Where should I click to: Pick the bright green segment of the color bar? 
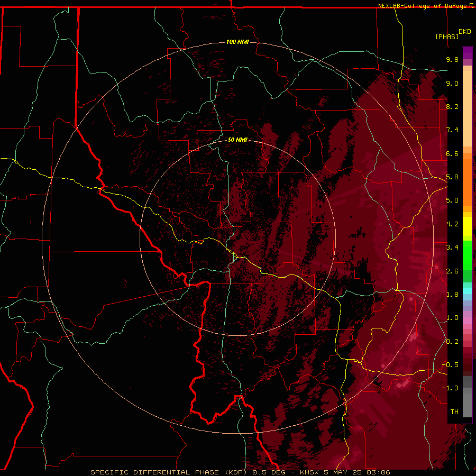[x=467, y=255]
